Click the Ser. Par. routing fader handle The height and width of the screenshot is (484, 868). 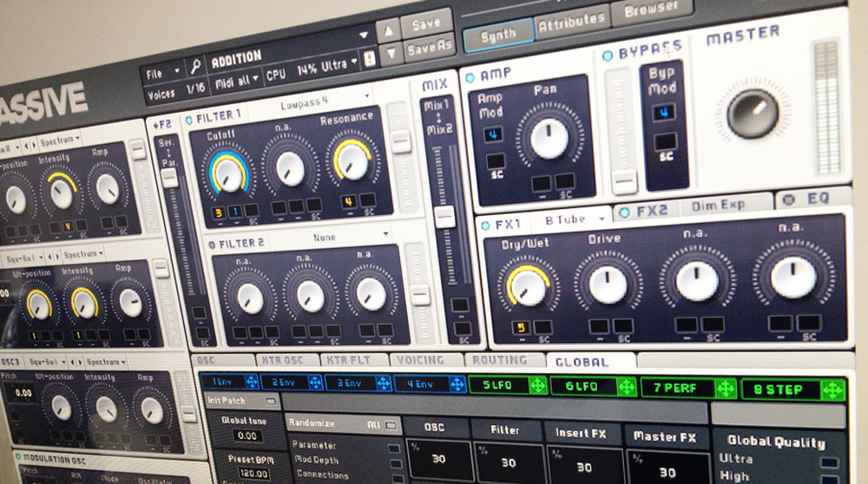coord(168,178)
